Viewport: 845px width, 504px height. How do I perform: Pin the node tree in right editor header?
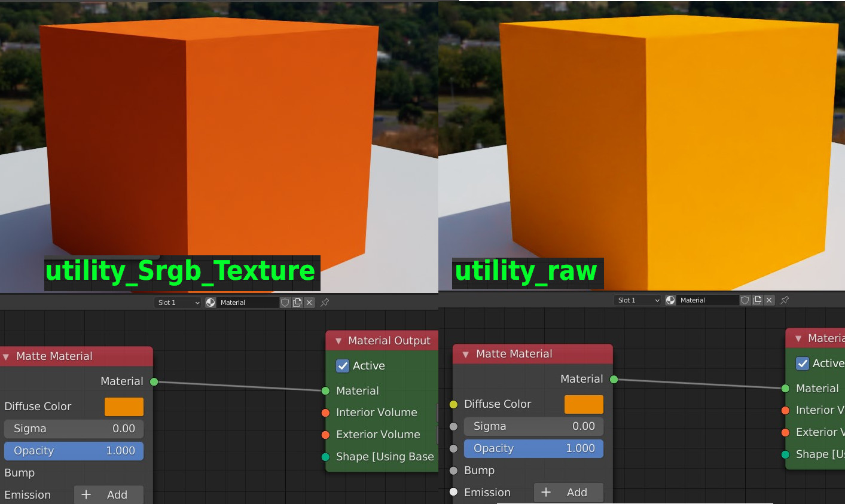(x=785, y=300)
